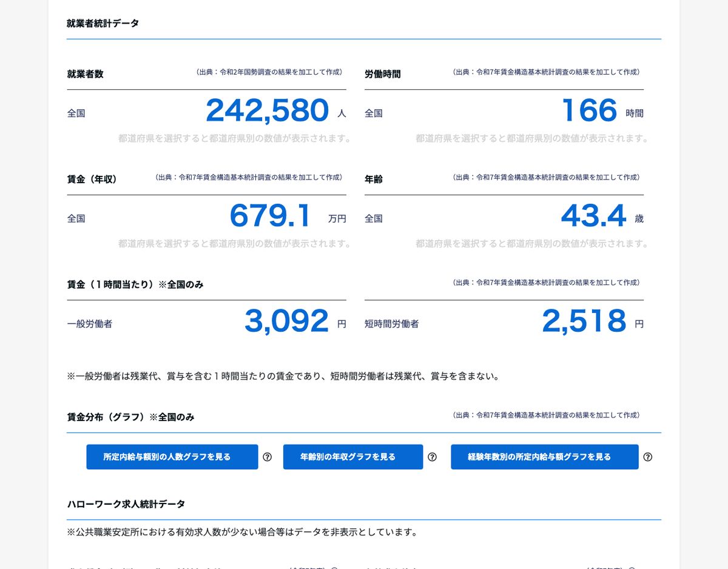The height and width of the screenshot is (569, 728).
Task: Click prefecture hint text under 679.1
Action: pos(235,244)
